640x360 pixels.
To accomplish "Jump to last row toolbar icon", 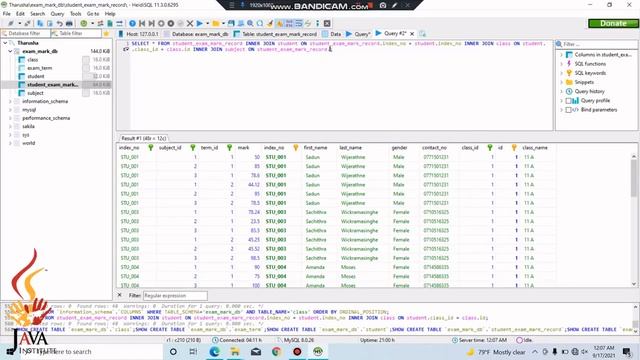I will click(x=151, y=24).
